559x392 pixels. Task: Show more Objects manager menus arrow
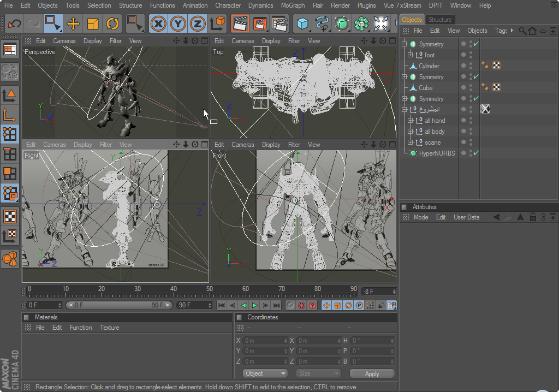[512, 31]
